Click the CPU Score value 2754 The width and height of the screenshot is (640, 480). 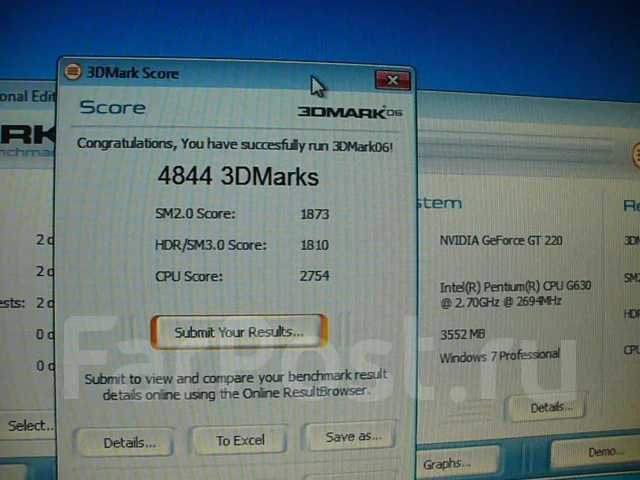[x=314, y=276]
